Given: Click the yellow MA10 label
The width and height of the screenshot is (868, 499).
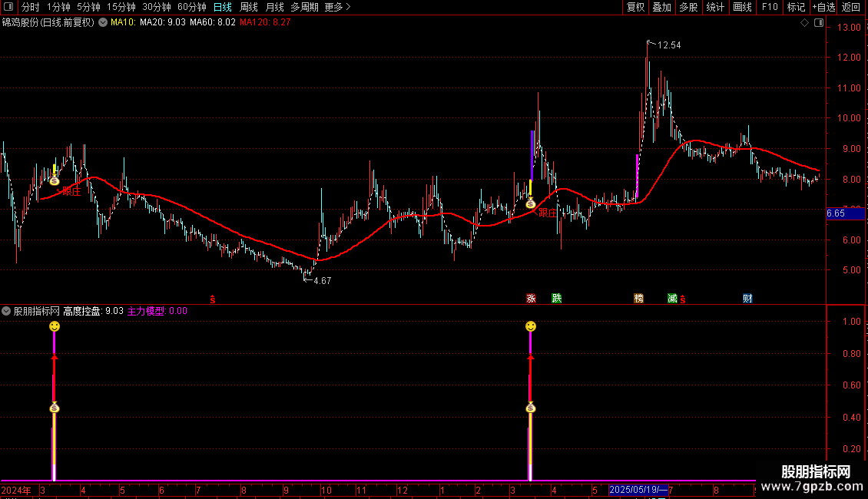Looking at the screenshot, I should 123,22.
